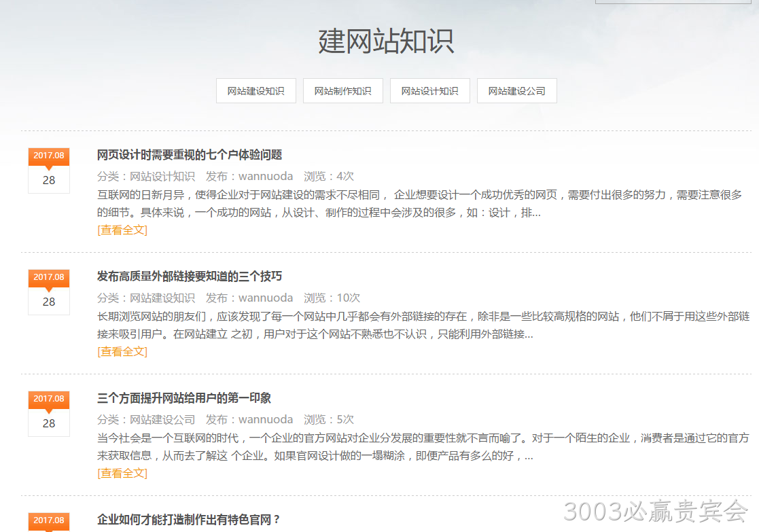This screenshot has width=759, height=532.
Task: Open article 企业如何才能打造制作出有特色官网？
Action: [189, 519]
